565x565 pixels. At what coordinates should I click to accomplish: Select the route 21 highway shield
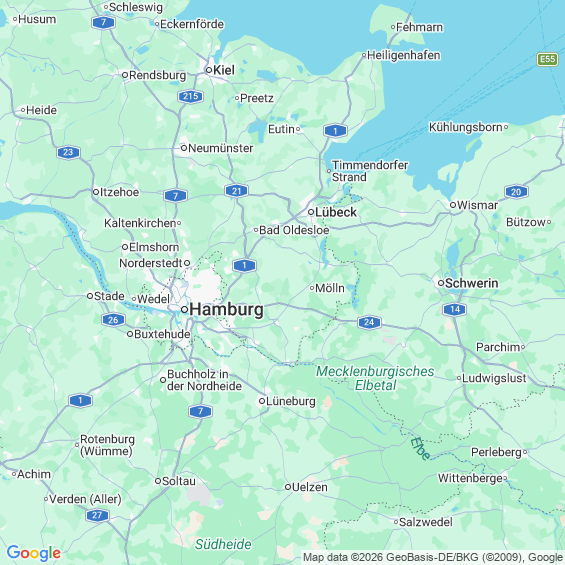pyautogui.click(x=236, y=191)
